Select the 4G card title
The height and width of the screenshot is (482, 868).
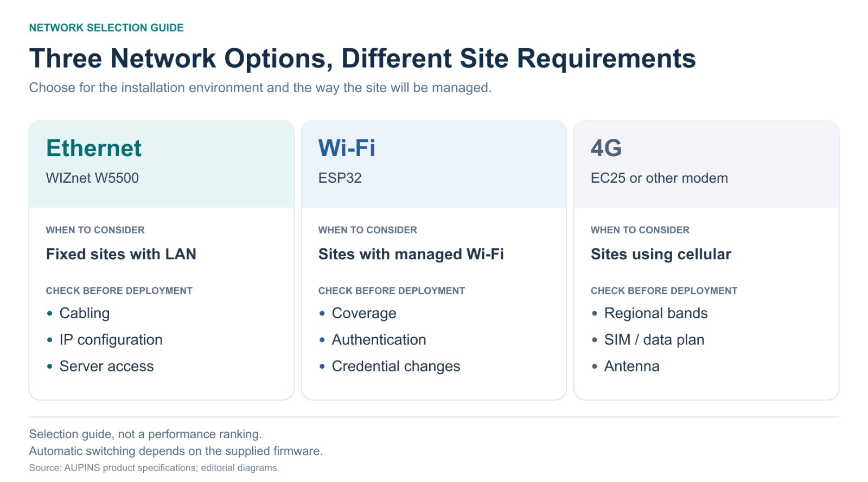click(x=606, y=148)
